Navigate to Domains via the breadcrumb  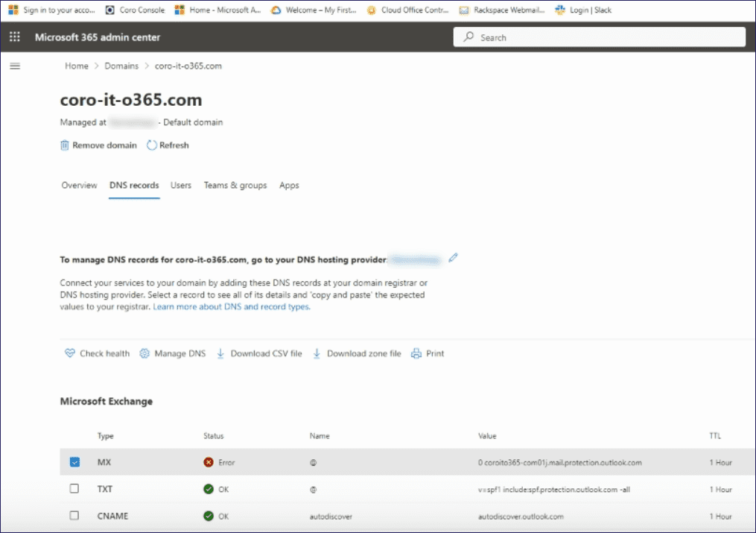coord(121,66)
